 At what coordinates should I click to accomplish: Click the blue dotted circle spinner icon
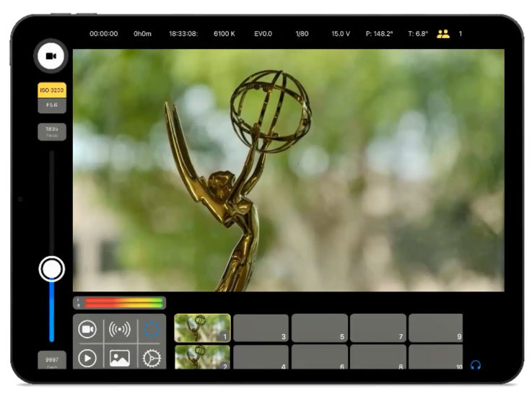pyautogui.click(x=152, y=329)
